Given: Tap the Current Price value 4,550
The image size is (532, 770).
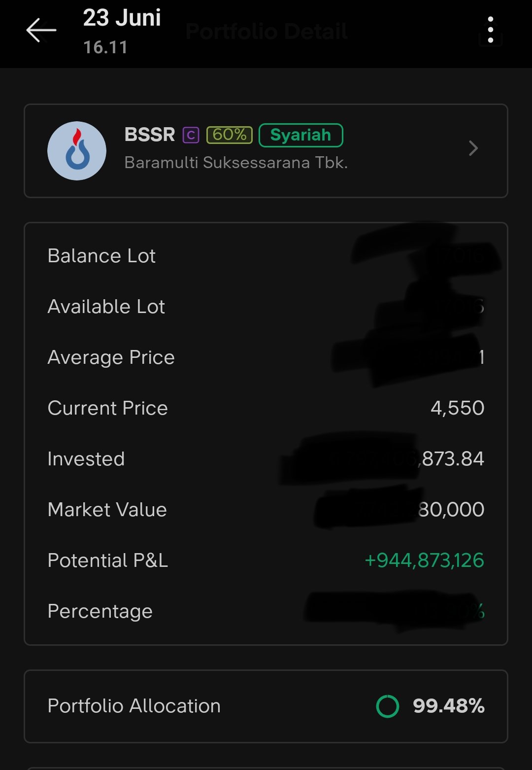Looking at the screenshot, I should [x=458, y=408].
